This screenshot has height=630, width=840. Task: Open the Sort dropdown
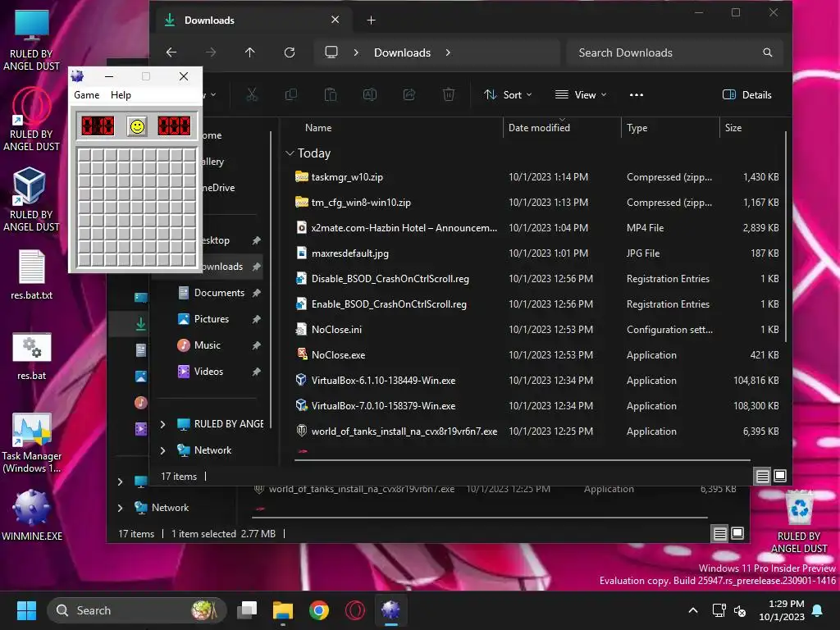point(508,95)
